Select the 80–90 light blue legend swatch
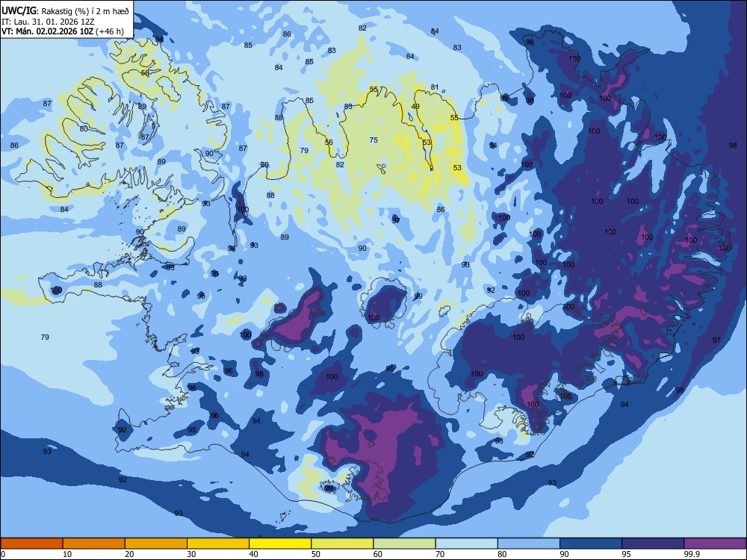This screenshot has height=560, width=747. pos(529,544)
